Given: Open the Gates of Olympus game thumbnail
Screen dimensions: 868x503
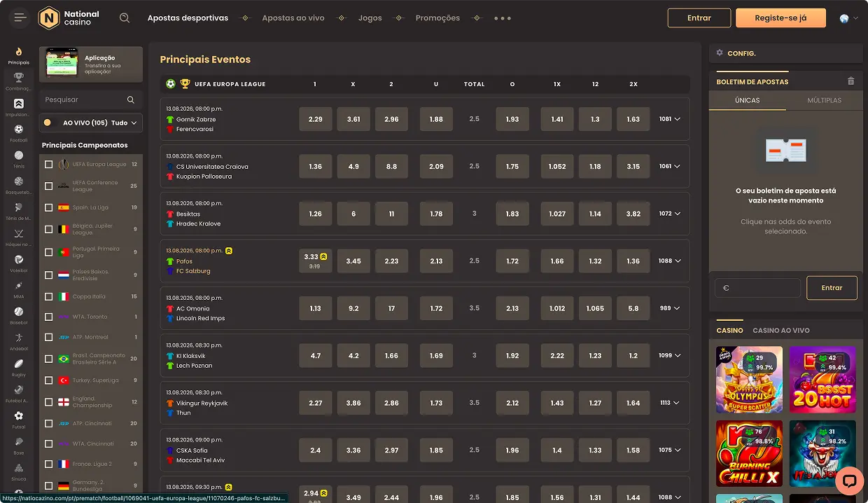Looking at the screenshot, I should (x=749, y=380).
